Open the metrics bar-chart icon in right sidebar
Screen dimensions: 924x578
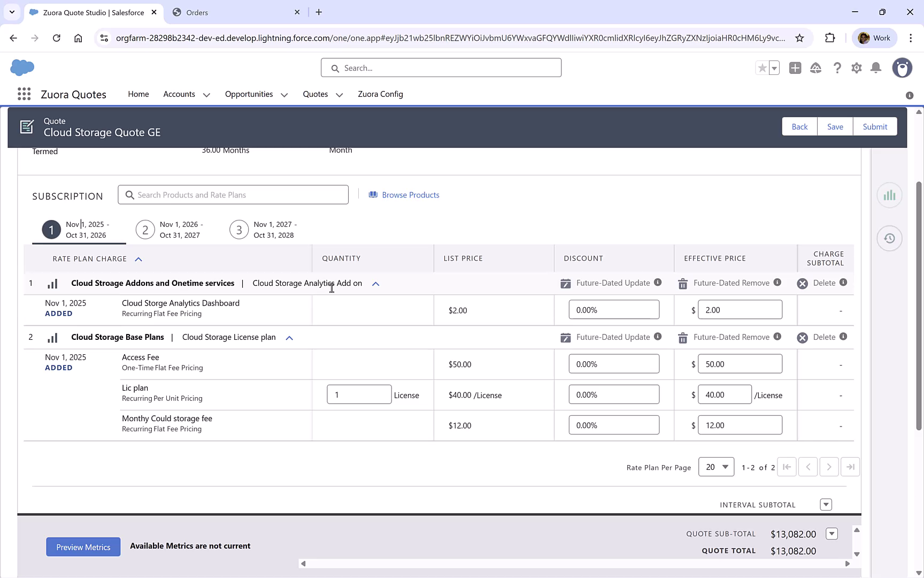889,195
